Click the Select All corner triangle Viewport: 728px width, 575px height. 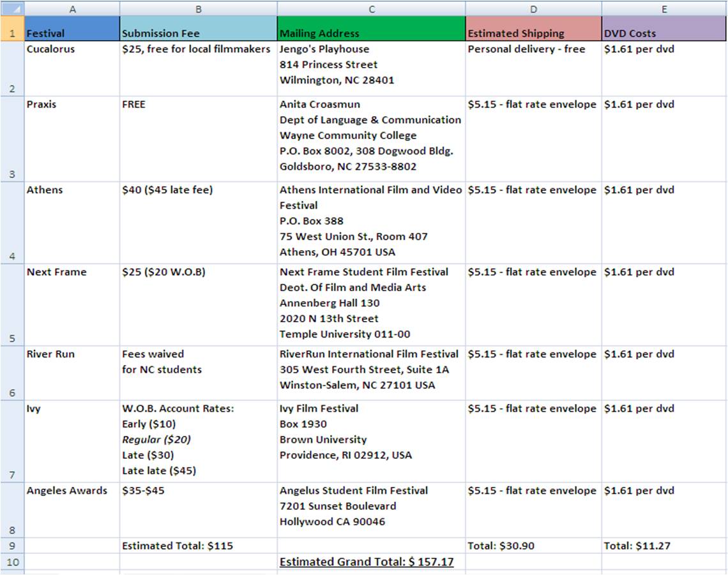12,8
